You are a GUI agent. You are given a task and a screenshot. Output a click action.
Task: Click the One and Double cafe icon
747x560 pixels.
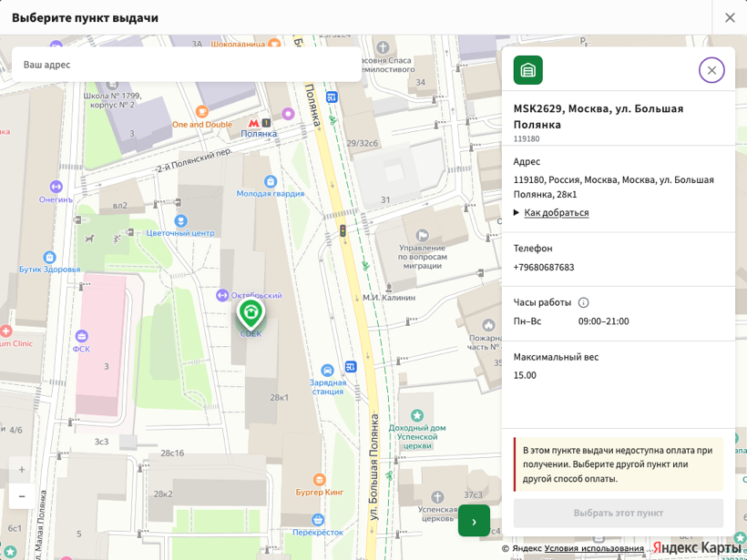(x=202, y=112)
